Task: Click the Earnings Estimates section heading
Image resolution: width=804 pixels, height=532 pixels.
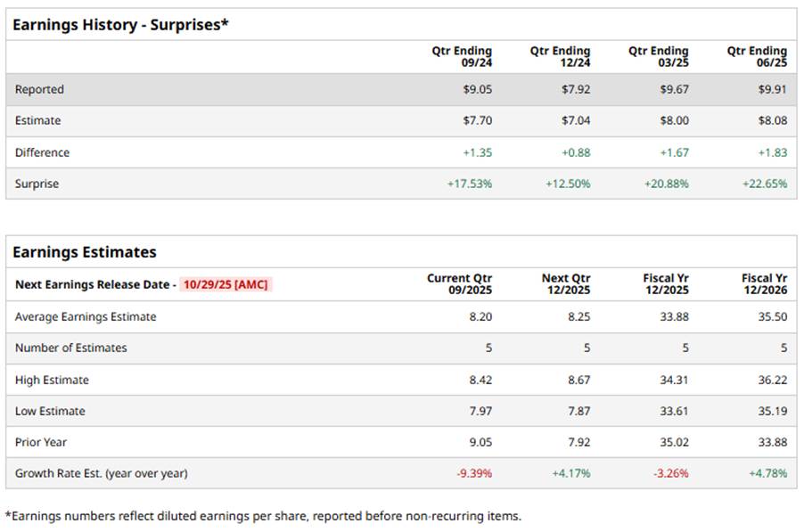Action: (85, 252)
